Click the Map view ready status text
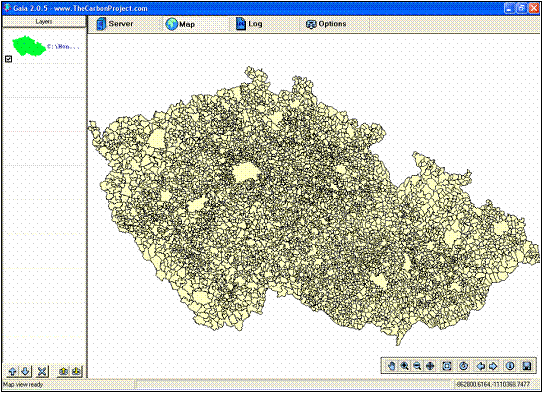 pyautogui.click(x=23, y=384)
